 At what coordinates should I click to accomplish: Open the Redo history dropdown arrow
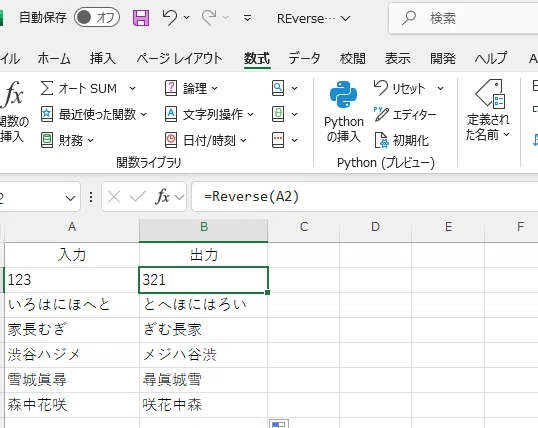click(x=225, y=17)
